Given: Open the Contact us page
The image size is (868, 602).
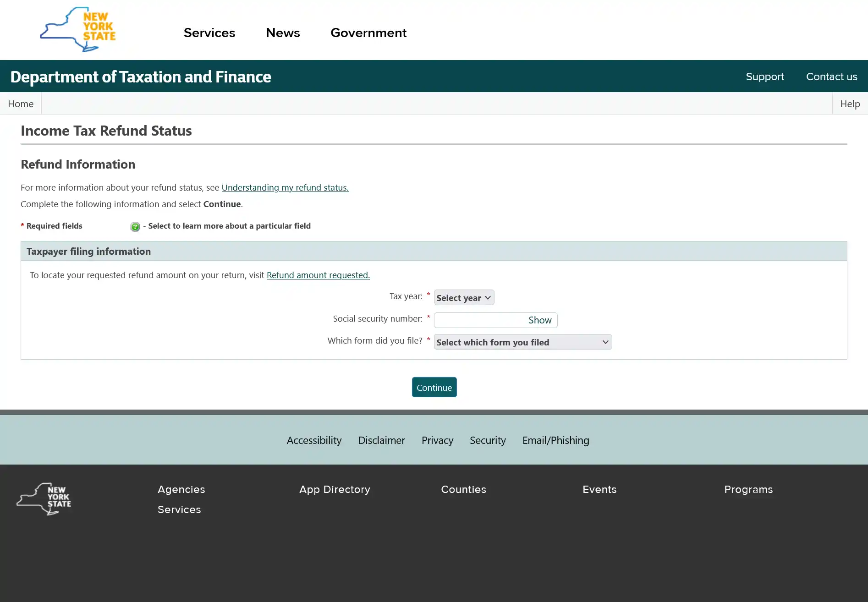Looking at the screenshot, I should click(831, 77).
